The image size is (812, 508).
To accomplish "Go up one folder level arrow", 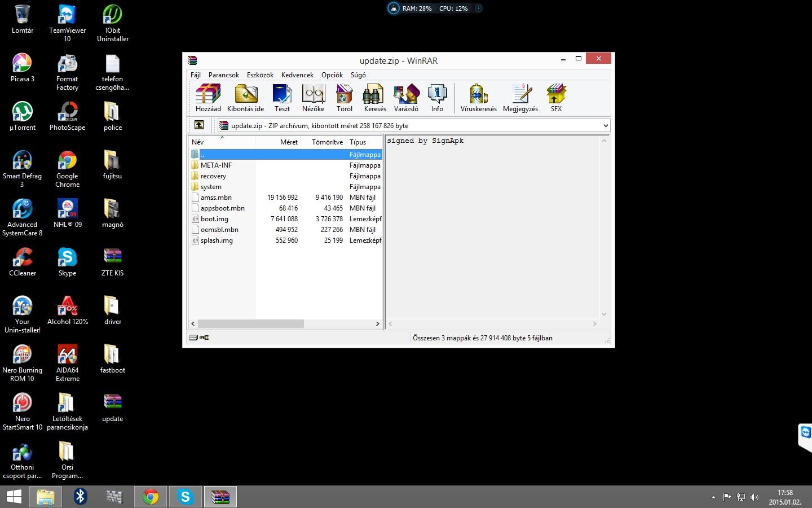I will coord(199,125).
